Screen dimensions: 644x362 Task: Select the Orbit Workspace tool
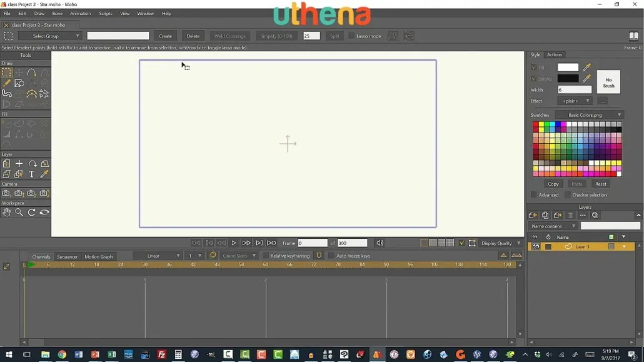(44, 213)
